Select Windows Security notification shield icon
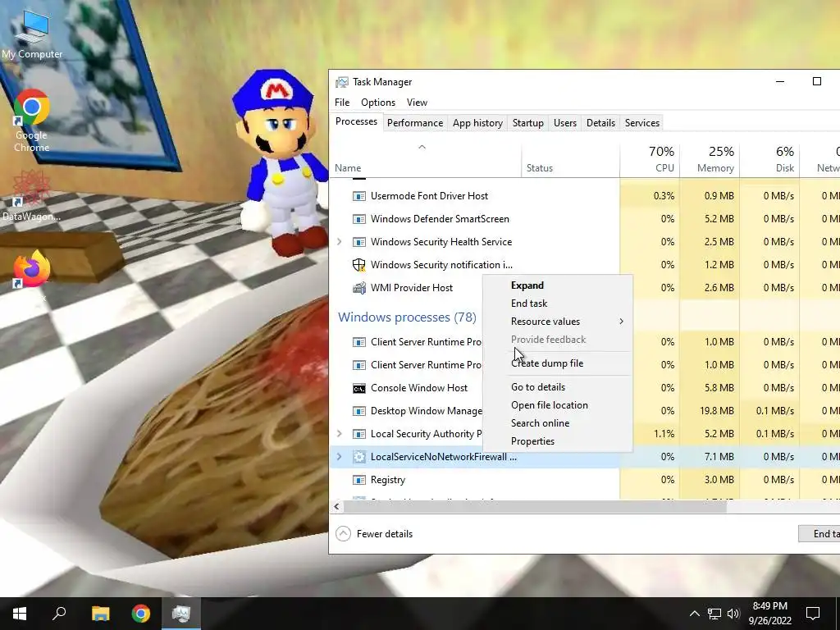 coord(359,265)
